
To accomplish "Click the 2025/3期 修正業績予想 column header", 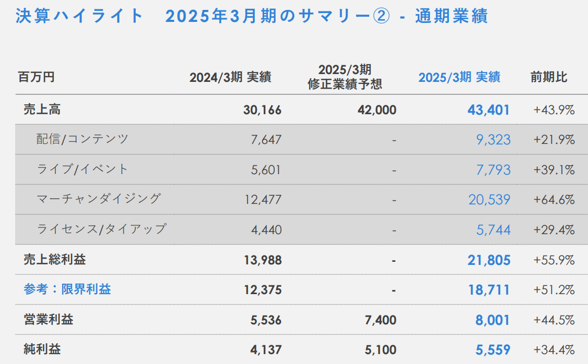I will point(345,77).
